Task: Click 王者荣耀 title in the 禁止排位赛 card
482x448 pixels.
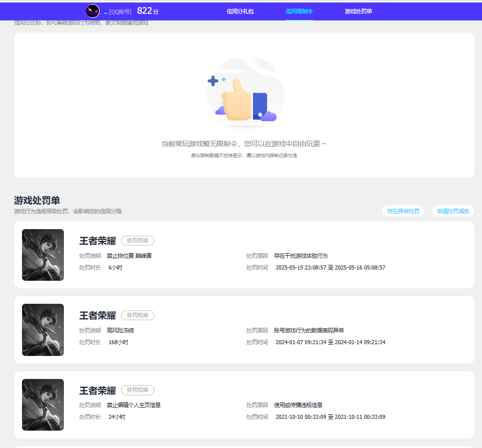Action: (98, 241)
